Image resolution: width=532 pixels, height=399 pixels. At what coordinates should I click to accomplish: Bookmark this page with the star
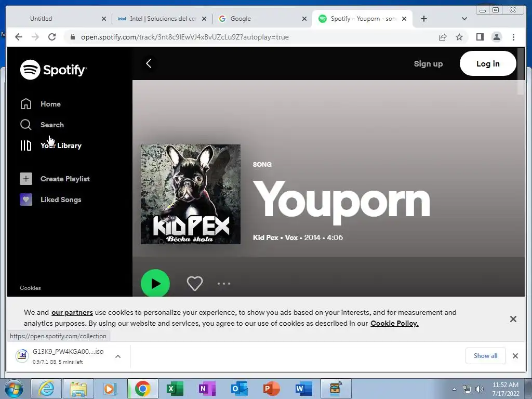pyautogui.click(x=459, y=37)
